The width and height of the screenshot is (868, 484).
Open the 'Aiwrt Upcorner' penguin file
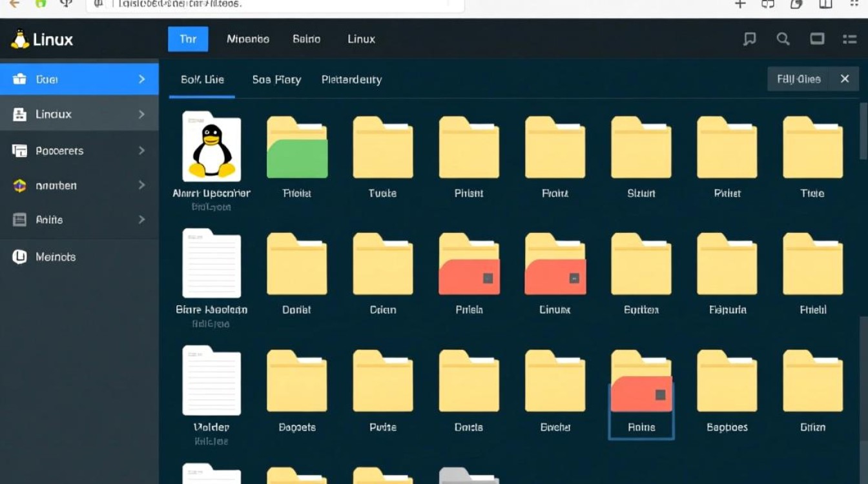point(211,147)
